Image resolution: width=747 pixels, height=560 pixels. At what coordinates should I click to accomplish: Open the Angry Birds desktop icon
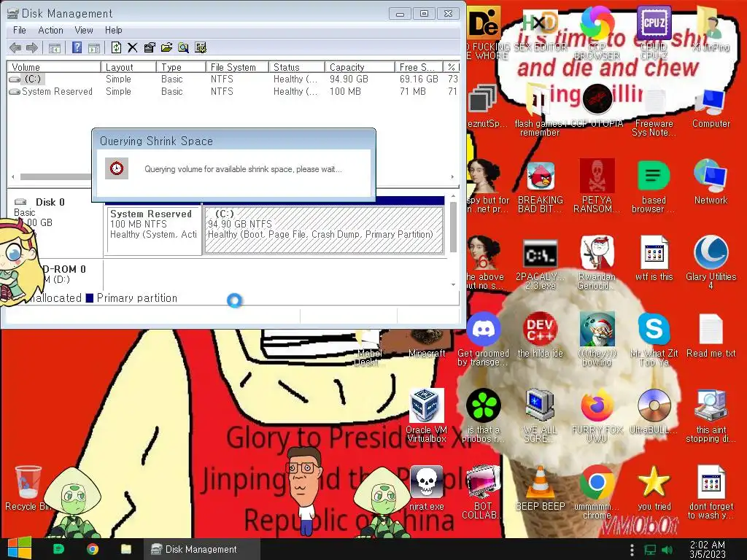(x=540, y=186)
